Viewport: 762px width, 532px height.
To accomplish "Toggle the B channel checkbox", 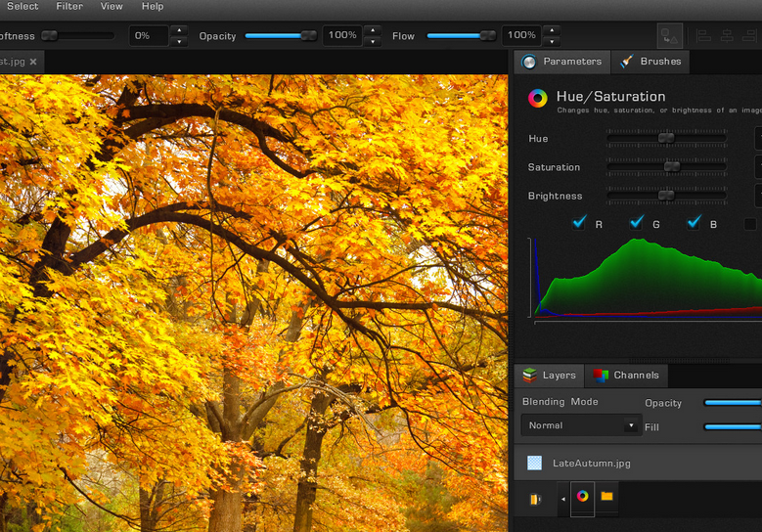I will [695, 223].
